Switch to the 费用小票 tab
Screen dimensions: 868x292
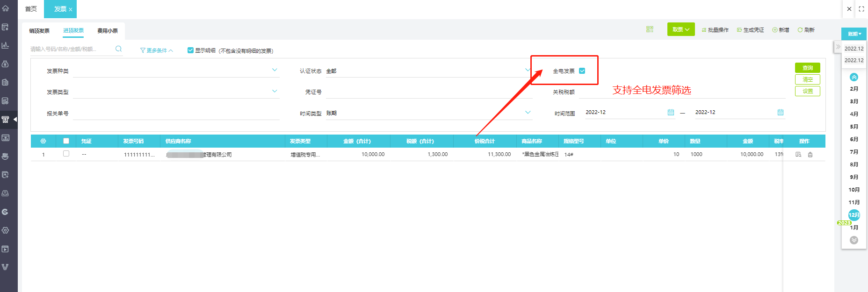(108, 31)
